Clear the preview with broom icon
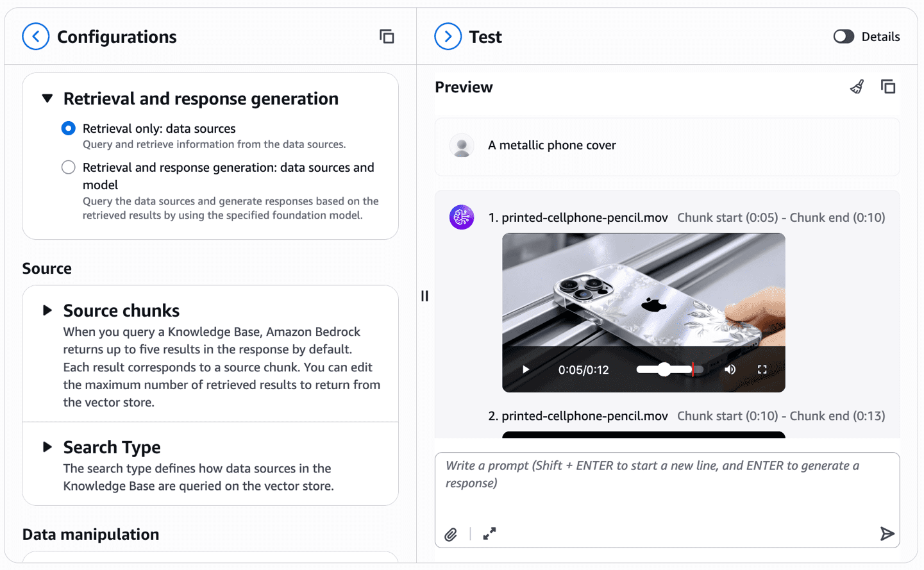This screenshot has width=924, height=570. click(857, 87)
